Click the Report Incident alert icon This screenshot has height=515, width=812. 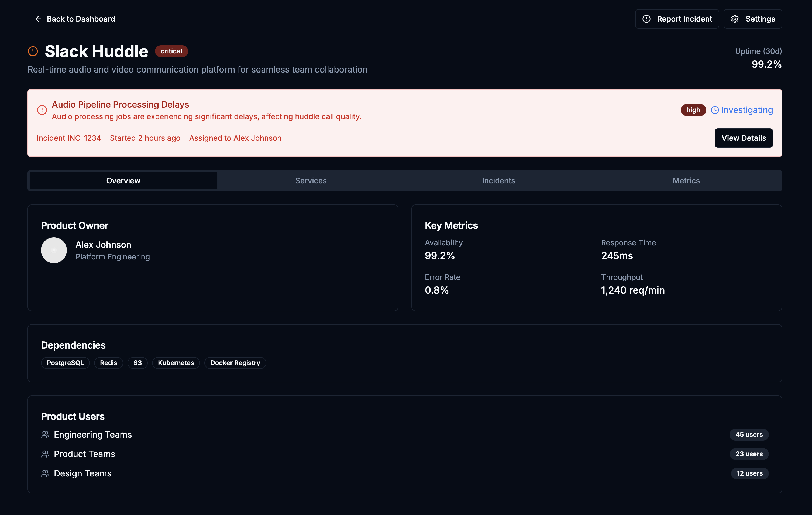[646, 19]
